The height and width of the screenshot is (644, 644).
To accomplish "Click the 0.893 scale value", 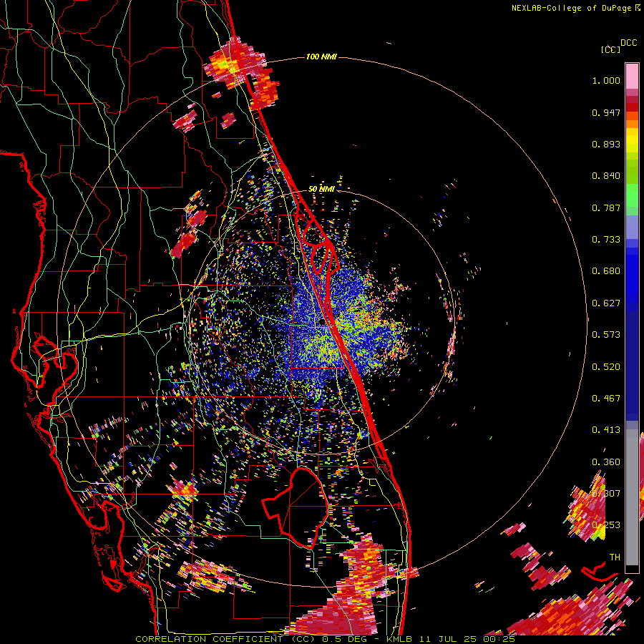I will [x=606, y=144].
